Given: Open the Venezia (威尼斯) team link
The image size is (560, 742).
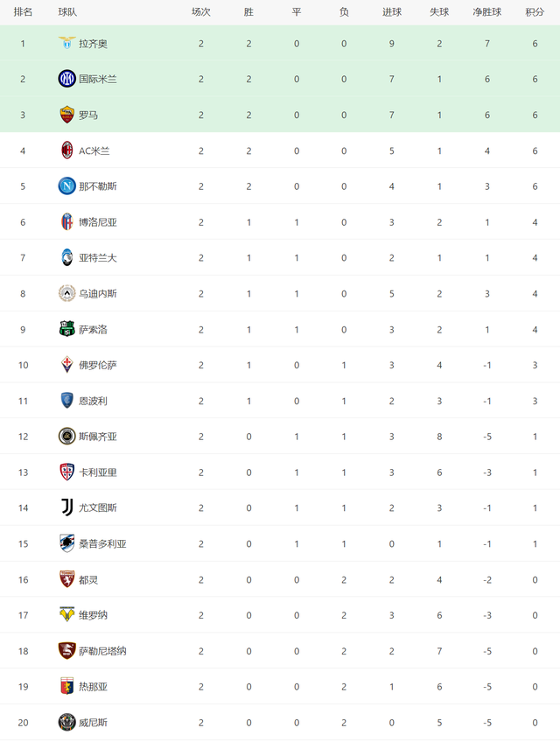Looking at the screenshot, I should (93, 723).
